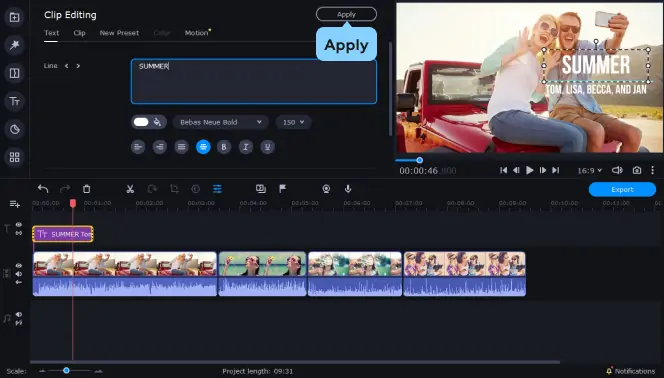664x378 pixels.
Task: Step forward one frame
Action: point(542,170)
